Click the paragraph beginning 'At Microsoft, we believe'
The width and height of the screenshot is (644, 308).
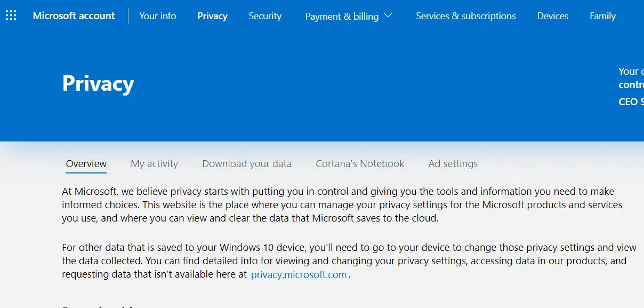tap(342, 204)
